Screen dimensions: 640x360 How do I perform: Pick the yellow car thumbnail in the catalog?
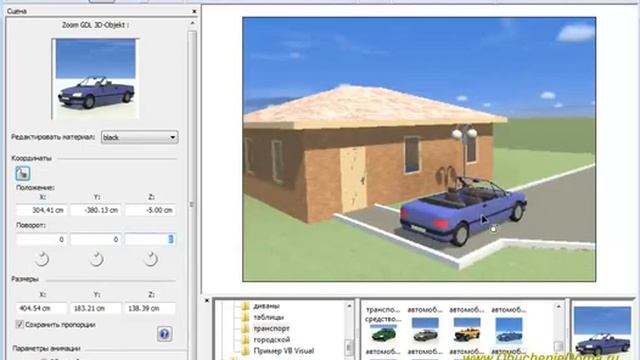467,330
